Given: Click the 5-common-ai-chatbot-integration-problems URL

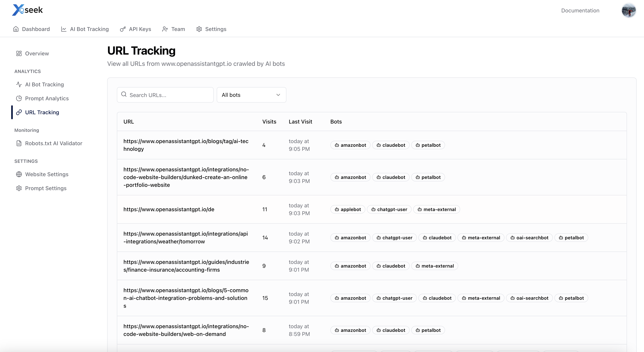Looking at the screenshot, I should 186,298.
